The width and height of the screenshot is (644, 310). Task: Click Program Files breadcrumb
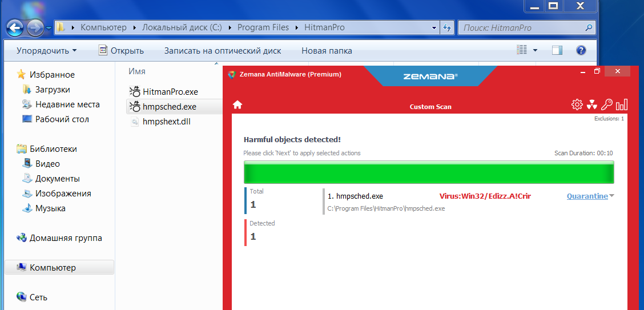pos(263,28)
